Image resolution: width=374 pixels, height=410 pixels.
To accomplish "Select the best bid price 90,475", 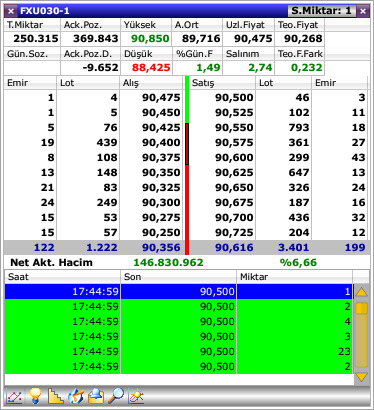I will click(161, 97).
